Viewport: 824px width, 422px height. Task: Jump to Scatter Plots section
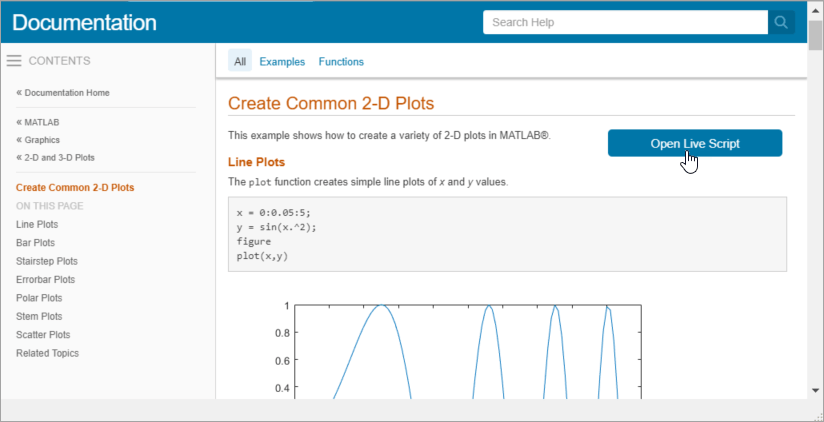click(x=43, y=335)
